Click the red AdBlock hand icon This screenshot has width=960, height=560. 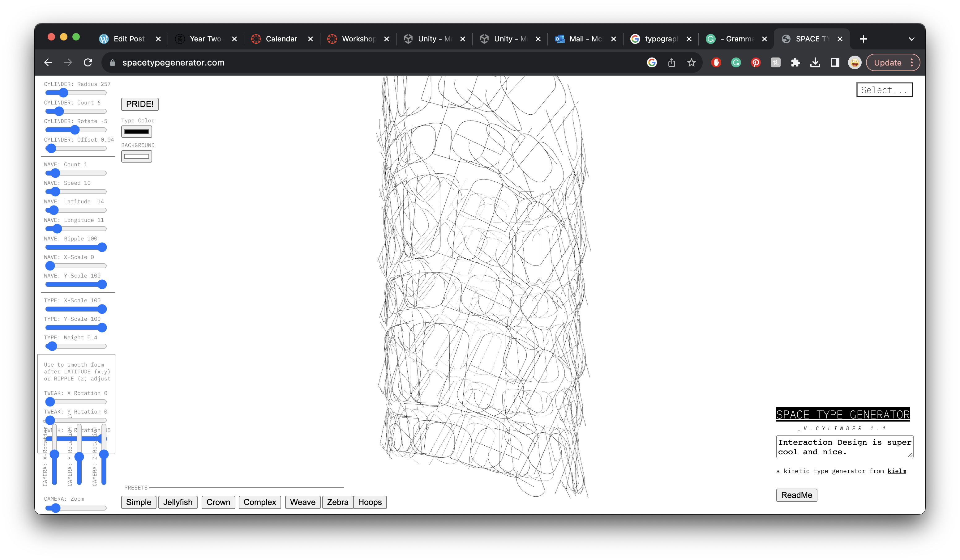(716, 62)
